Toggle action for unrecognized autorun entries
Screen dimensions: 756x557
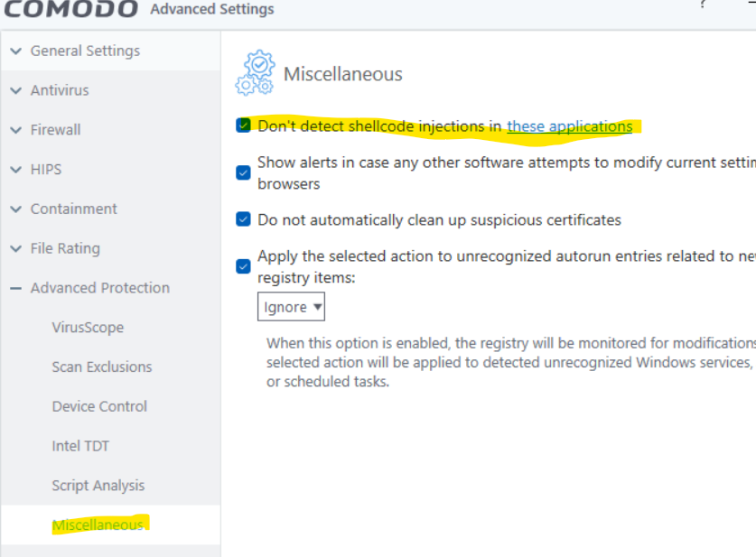coord(243,266)
